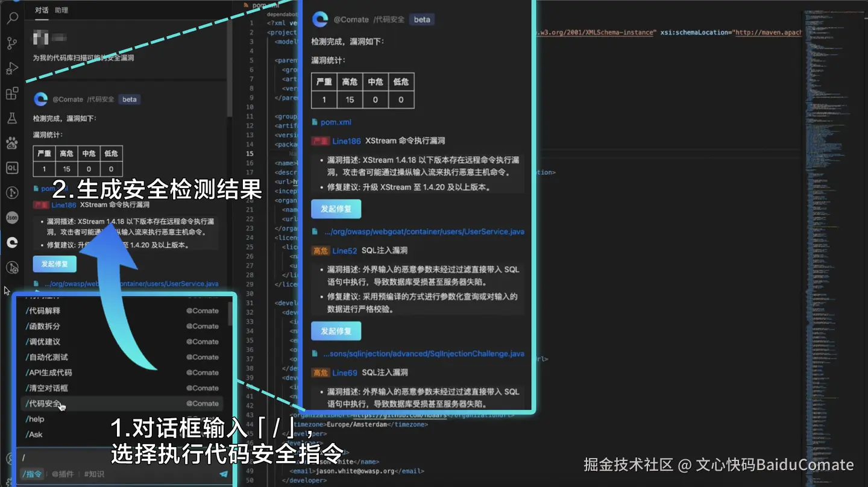This screenshot has height=487, width=868.
Task: Click jason.white@owasp.org email in editor
Action: click(x=354, y=471)
